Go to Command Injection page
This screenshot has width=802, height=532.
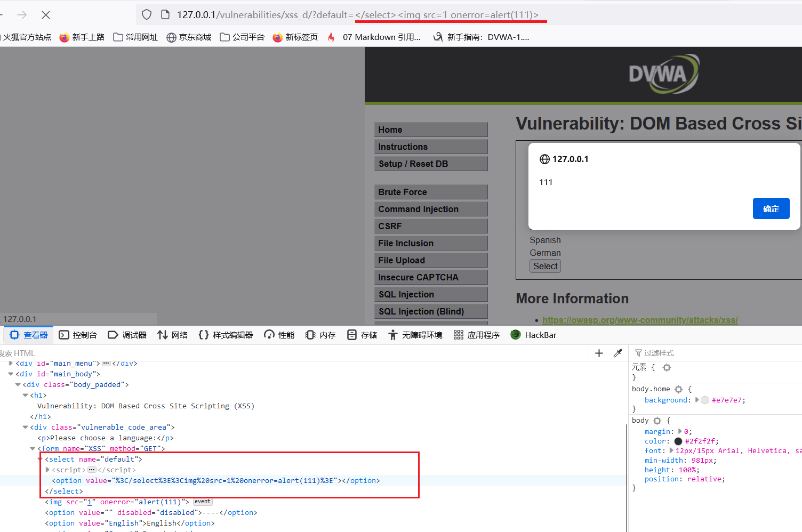pos(431,209)
